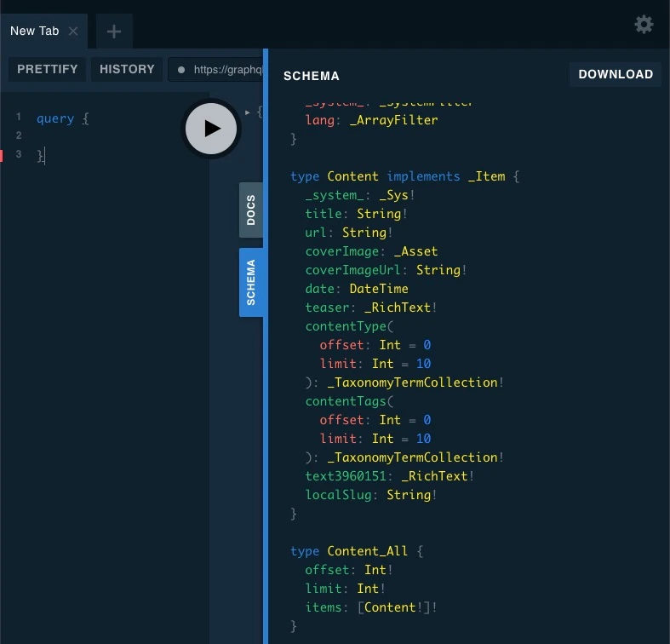Open the query HISTORY
670x644 pixels.
[127, 69]
